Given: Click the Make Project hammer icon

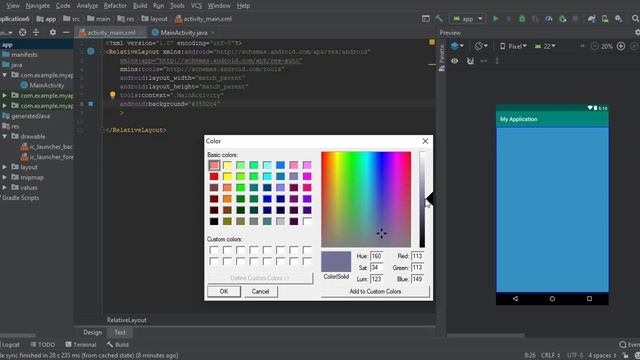Looking at the screenshot, I should click(439, 19).
